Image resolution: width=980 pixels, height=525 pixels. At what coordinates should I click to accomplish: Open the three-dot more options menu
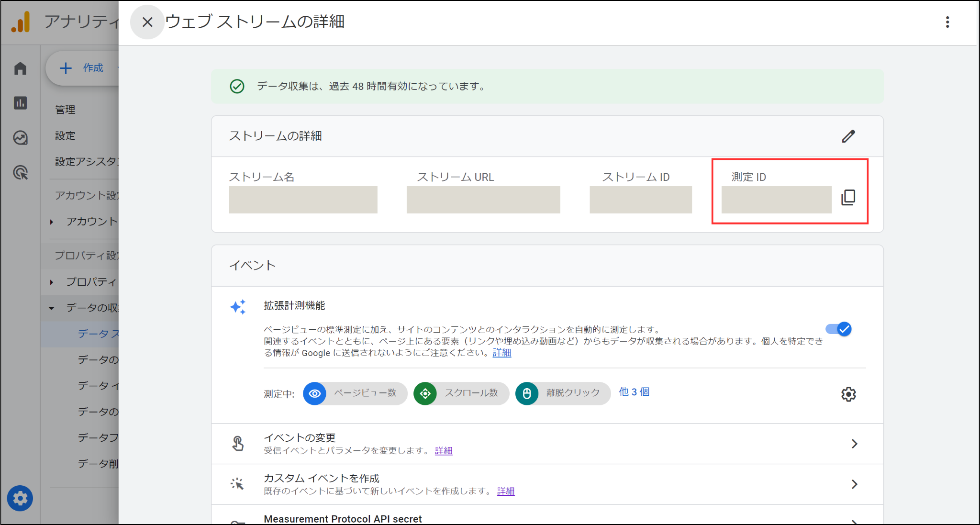point(947,22)
